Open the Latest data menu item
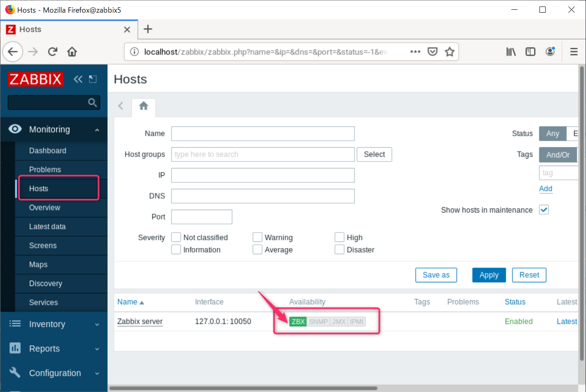The height and width of the screenshot is (392, 586). 61,226
